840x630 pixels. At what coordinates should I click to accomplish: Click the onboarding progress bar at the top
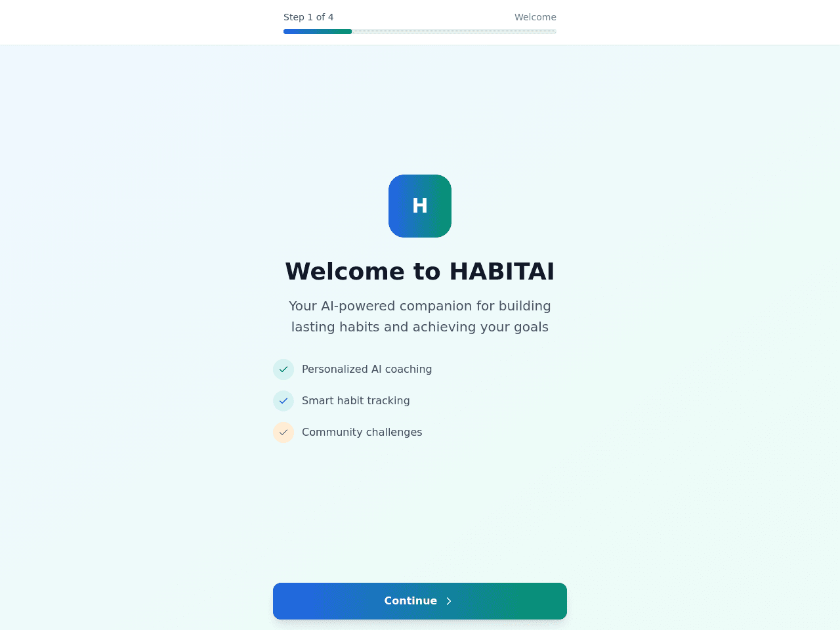click(420, 31)
